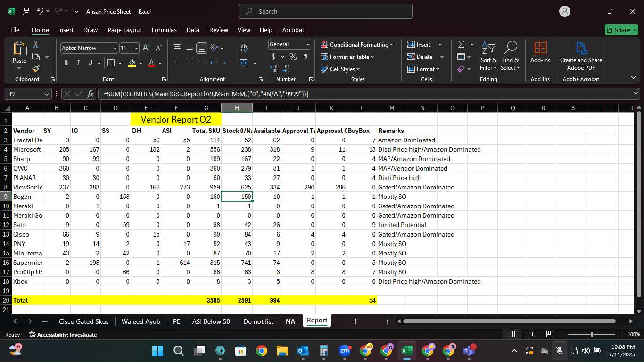Toggle Bold formatting
This screenshot has height=362, width=644.
click(66, 63)
